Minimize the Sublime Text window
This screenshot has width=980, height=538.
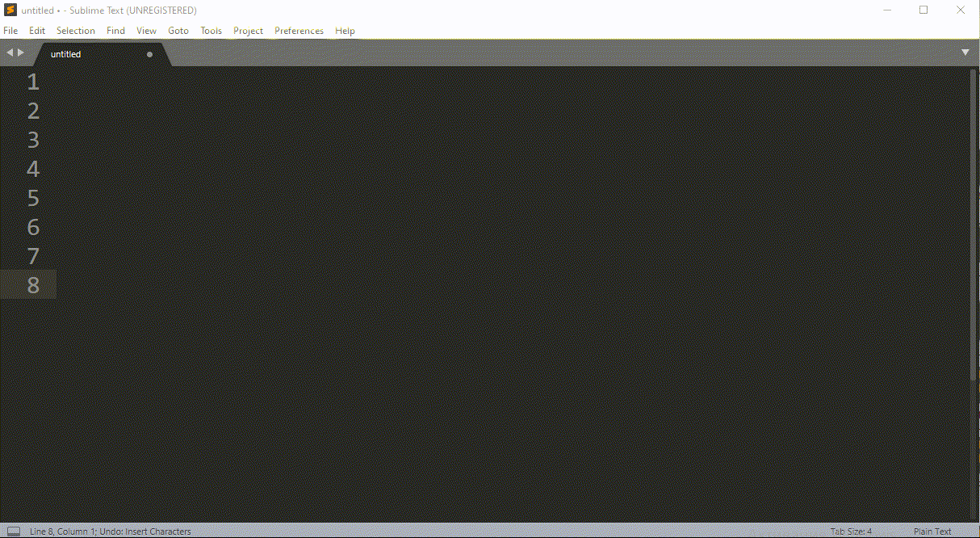coord(886,11)
